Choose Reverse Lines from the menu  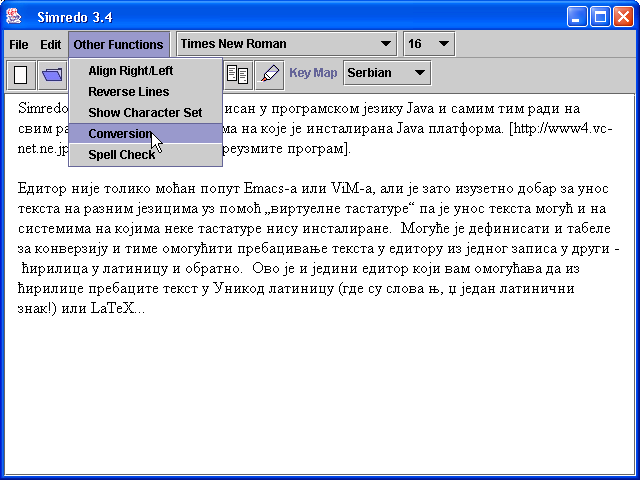(128, 92)
